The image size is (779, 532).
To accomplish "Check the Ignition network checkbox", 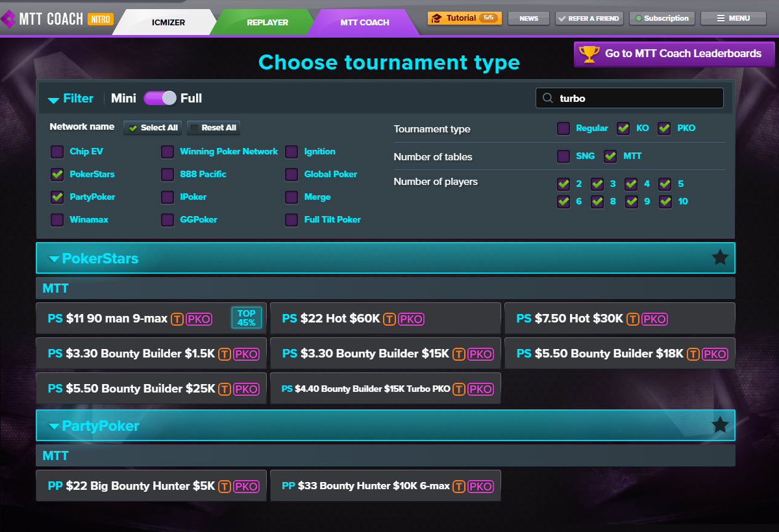I will tap(291, 152).
